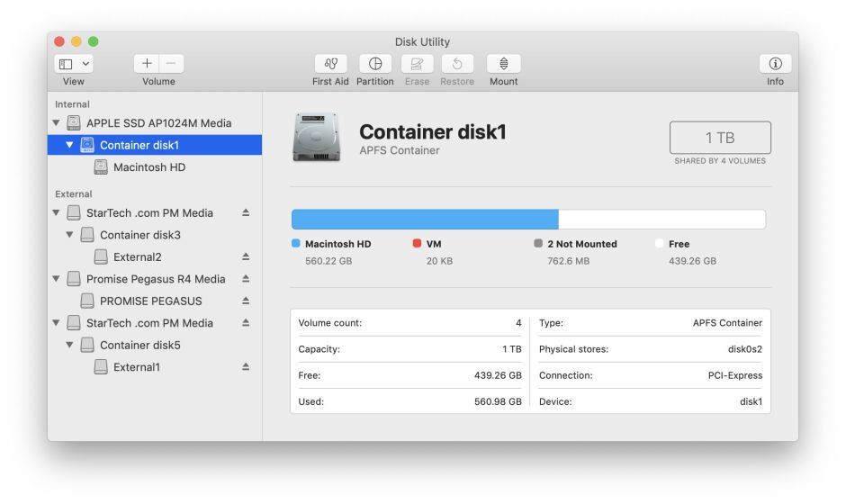Open the View sidebar dropdown
This screenshot has width=846, height=504.
click(x=74, y=64)
